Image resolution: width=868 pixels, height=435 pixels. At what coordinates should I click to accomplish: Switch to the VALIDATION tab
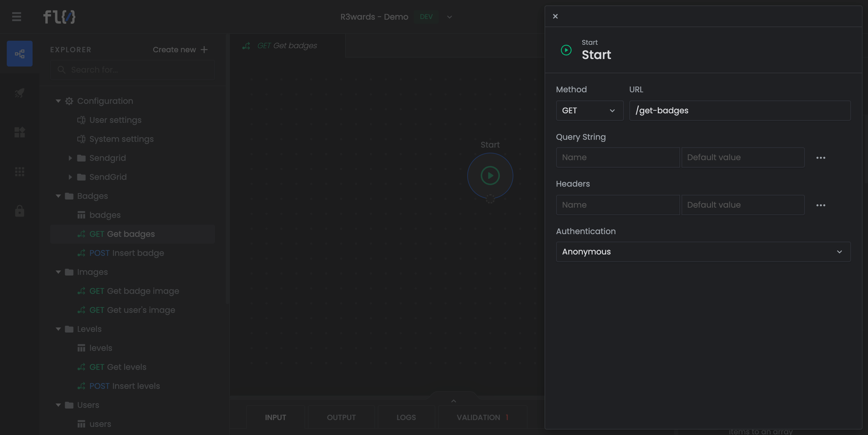point(482,417)
